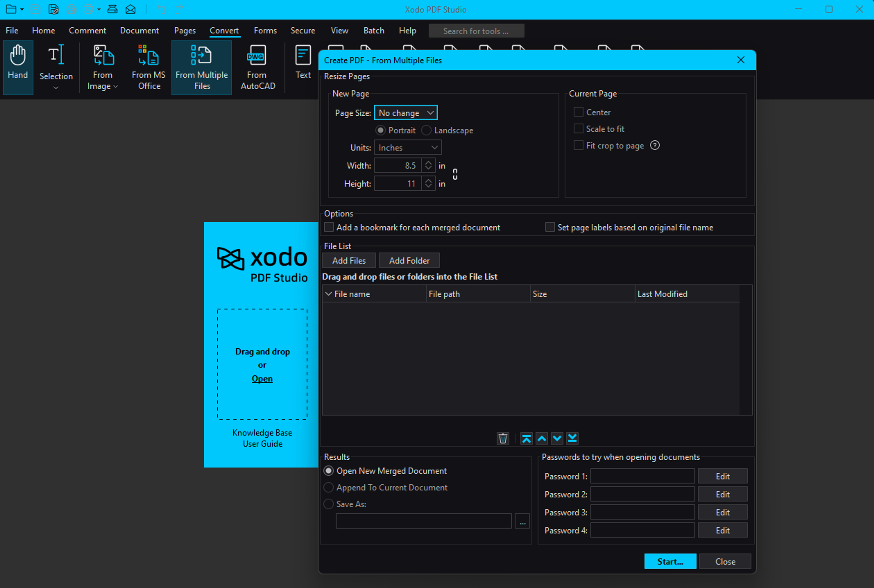Open the Knowledge Base link

tap(262, 432)
